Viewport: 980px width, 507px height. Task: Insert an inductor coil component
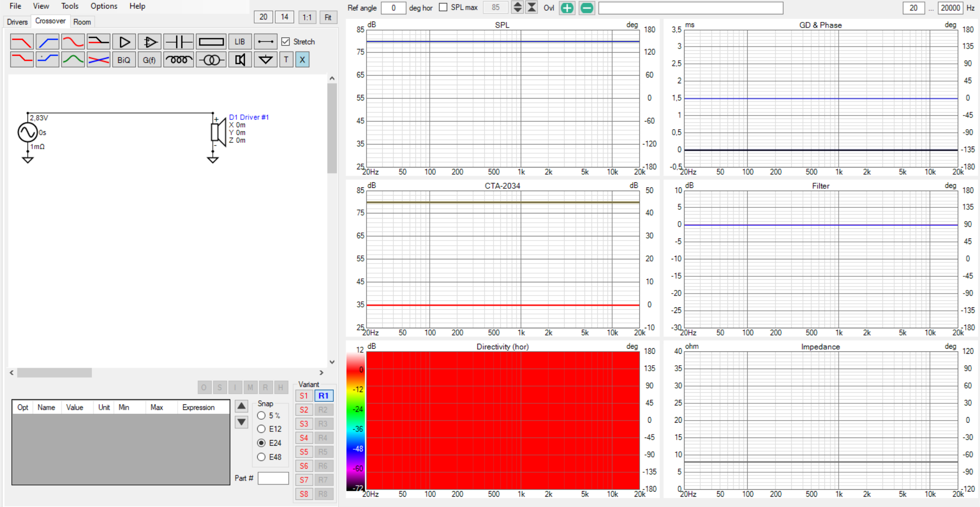coord(179,60)
